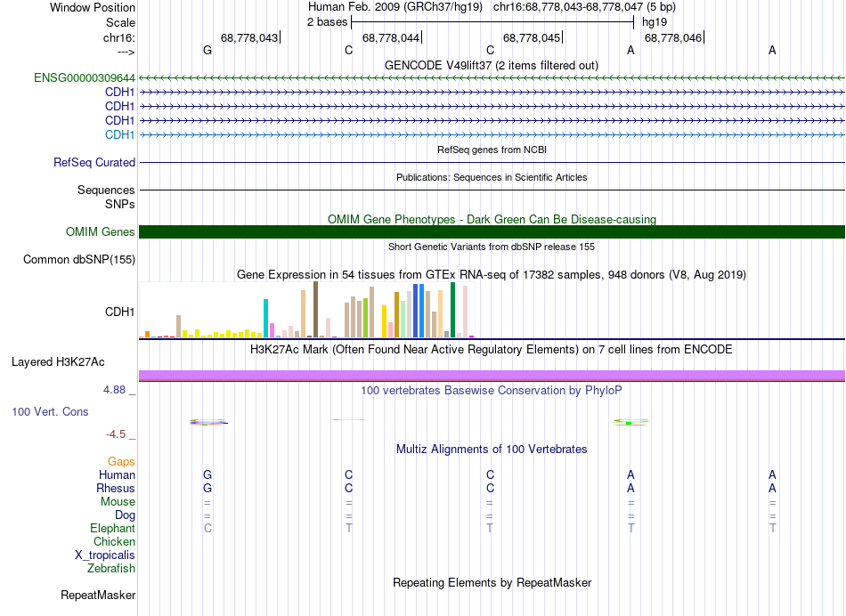Click the CDH1 label beside the GTEx chart
The image size is (846, 616).
pyautogui.click(x=119, y=312)
